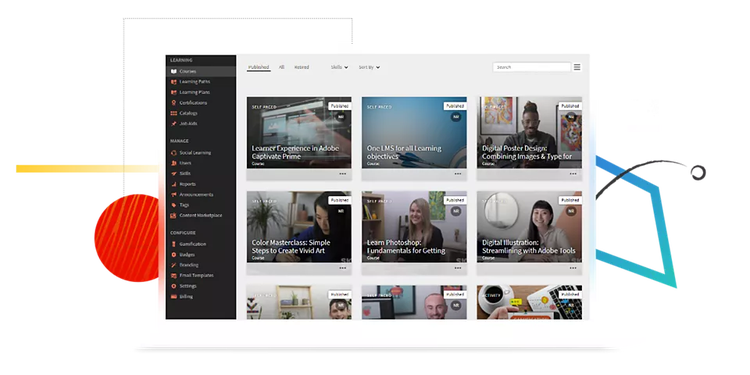Select the Learning Paths sidebar icon

click(x=174, y=82)
